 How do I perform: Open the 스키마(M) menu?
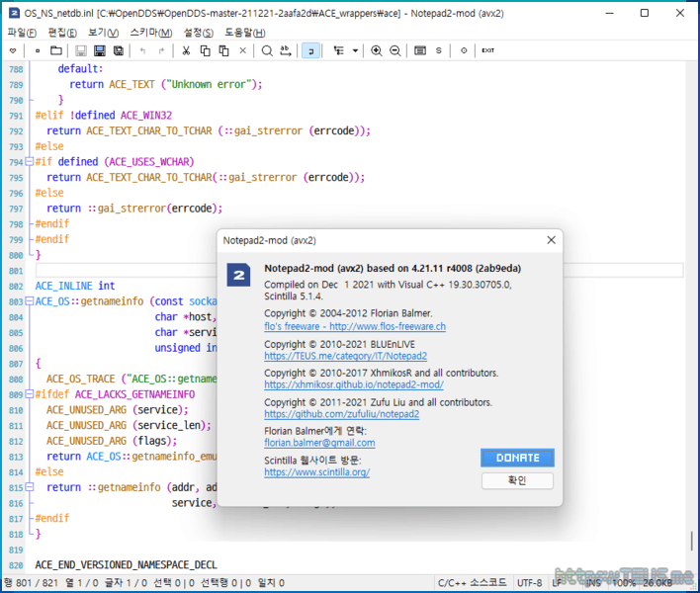coord(151,33)
